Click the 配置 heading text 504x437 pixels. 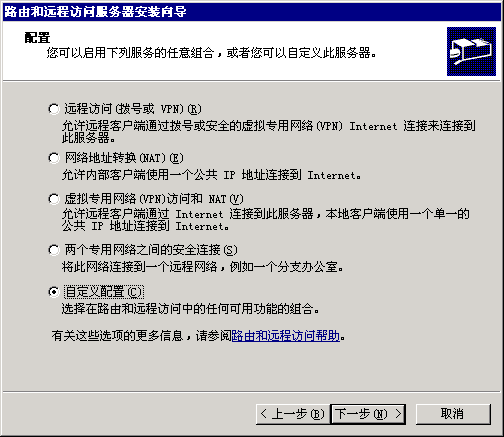tap(37, 38)
